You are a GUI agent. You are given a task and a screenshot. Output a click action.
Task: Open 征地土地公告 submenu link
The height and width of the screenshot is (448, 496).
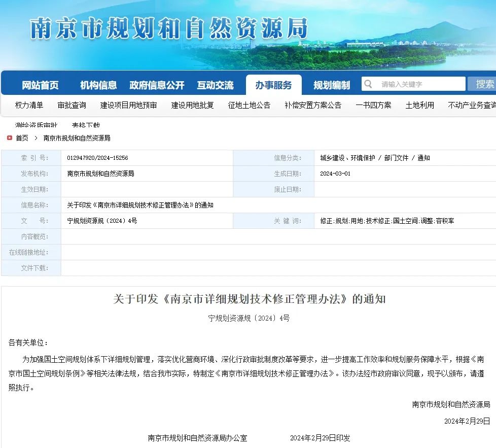[249, 105]
